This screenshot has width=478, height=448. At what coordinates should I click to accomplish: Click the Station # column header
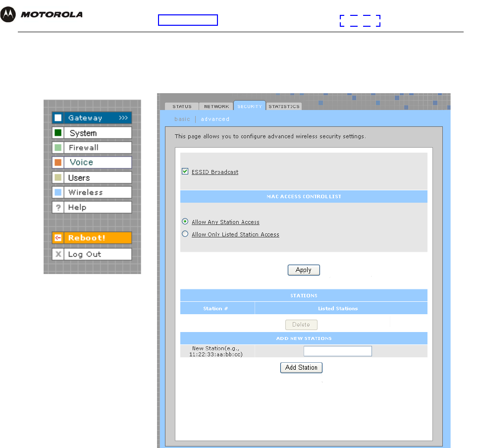[x=217, y=308]
